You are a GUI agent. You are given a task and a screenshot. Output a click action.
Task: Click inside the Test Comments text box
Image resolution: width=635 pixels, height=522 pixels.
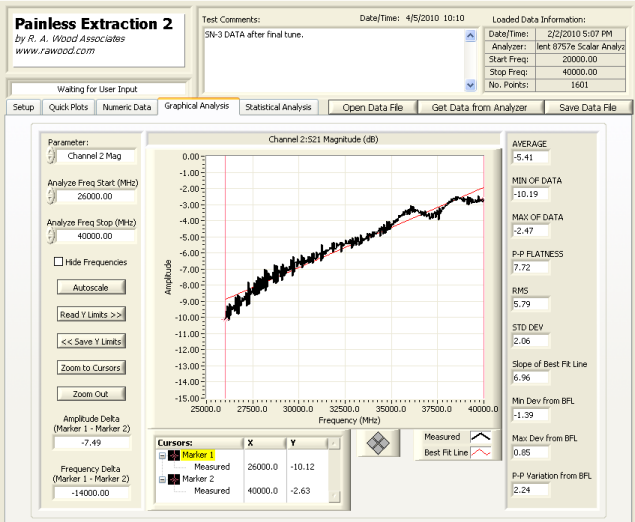click(x=334, y=60)
